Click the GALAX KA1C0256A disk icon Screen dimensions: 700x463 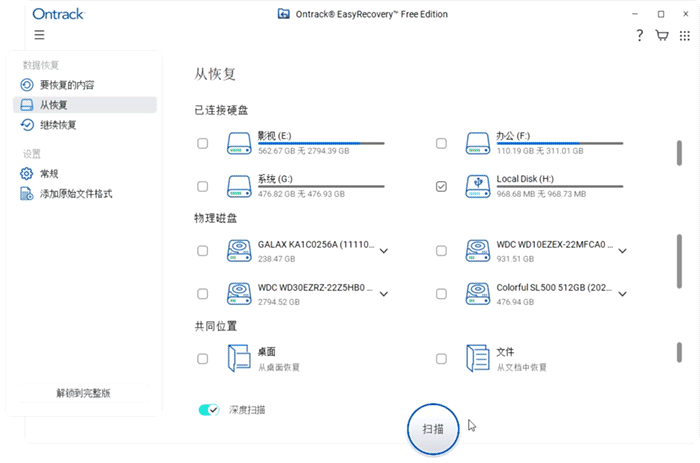pos(239,250)
